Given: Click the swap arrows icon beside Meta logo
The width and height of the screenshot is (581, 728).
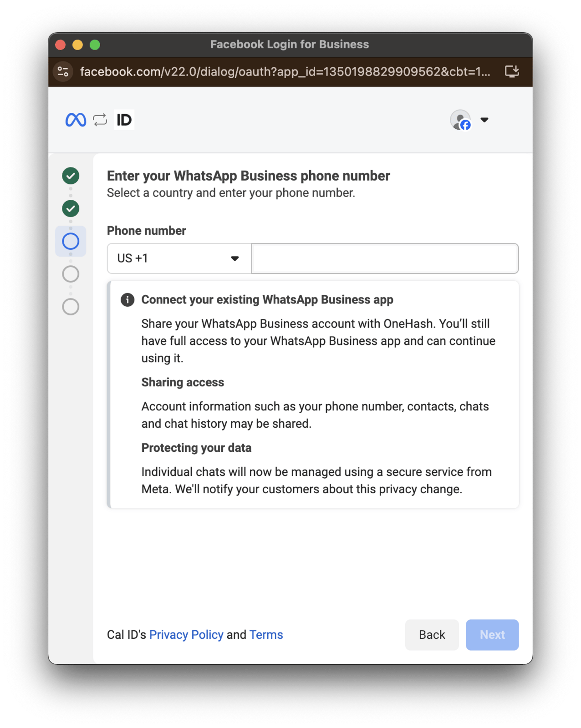Looking at the screenshot, I should pyautogui.click(x=100, y=120).
